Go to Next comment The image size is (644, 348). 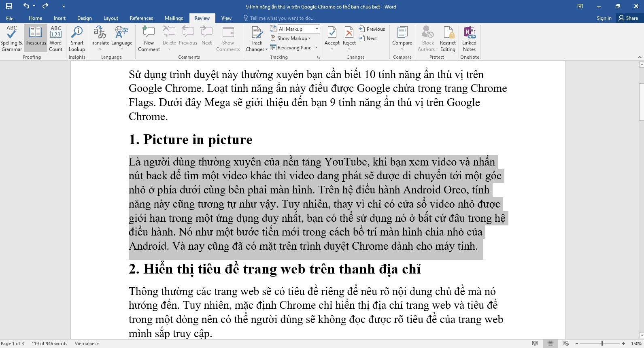pyautogui.click(x=206, y=38)
